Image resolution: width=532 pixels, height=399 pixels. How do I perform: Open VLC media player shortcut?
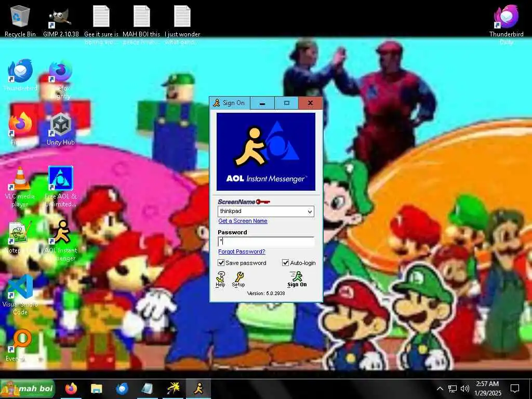tap(20, 187)
